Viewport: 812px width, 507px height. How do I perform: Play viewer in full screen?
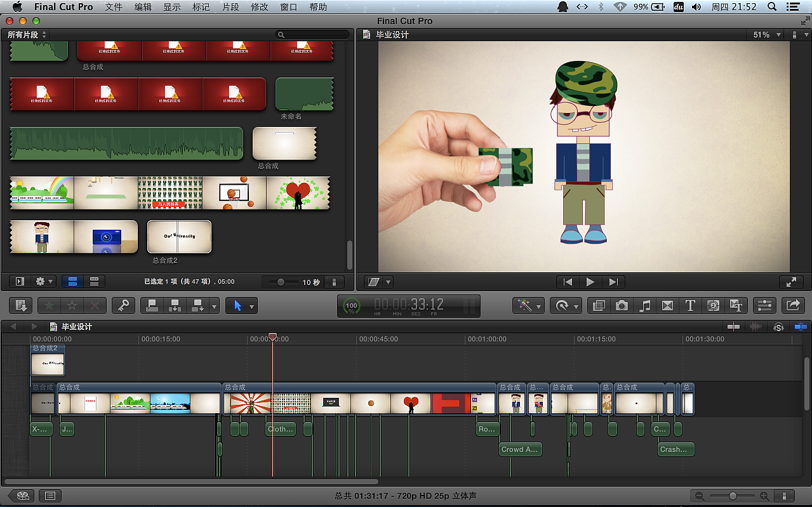[791, 282]
